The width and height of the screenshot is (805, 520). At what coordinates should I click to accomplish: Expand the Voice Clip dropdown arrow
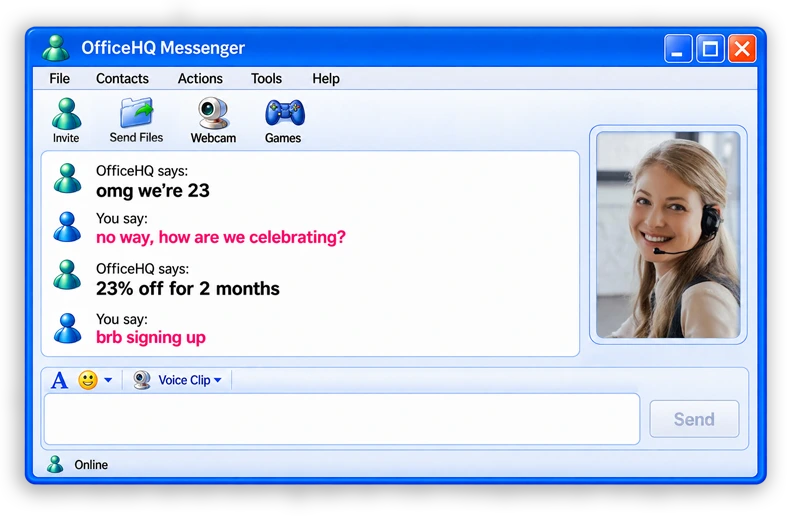point(218,380)
